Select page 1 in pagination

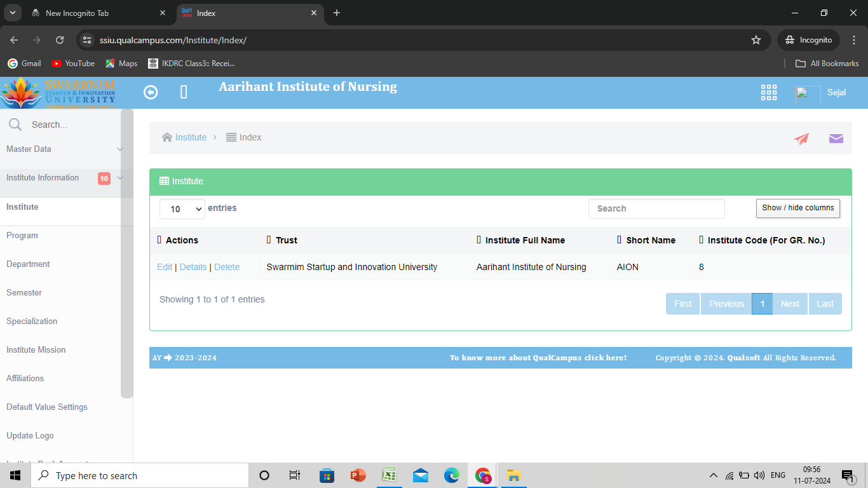pos(763,304)
